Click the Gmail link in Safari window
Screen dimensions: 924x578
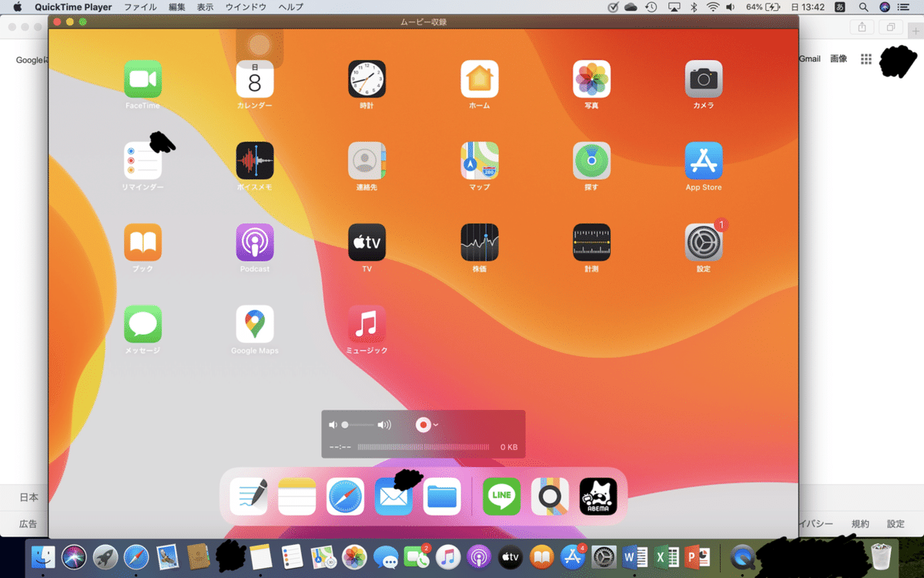(809, 59)
